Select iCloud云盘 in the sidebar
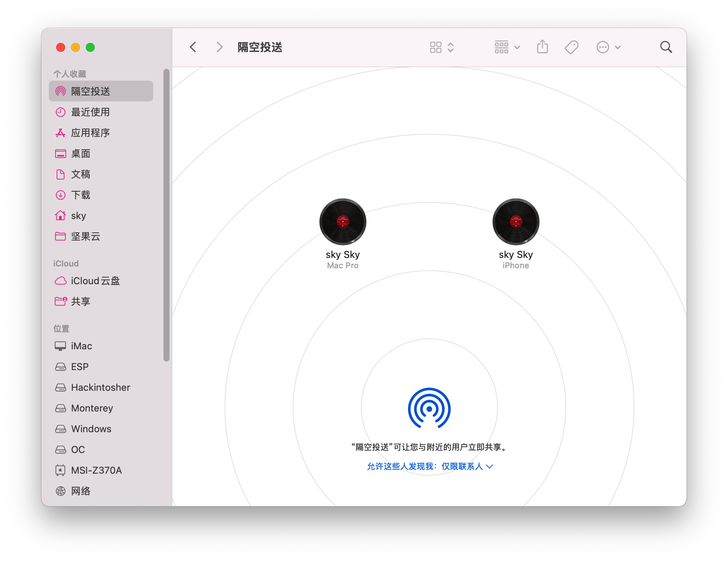 pos(95,281)
